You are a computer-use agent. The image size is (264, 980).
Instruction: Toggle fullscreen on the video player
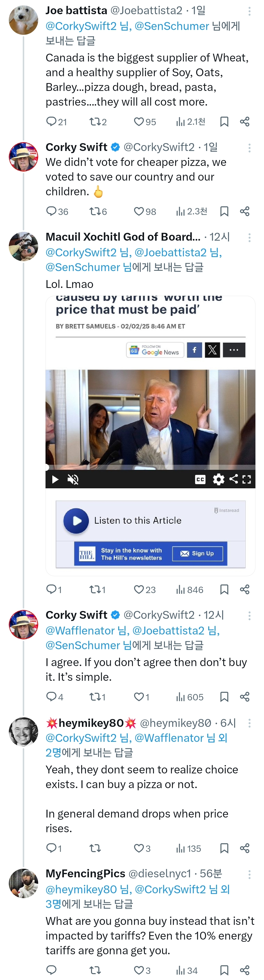tap(247, 479)
